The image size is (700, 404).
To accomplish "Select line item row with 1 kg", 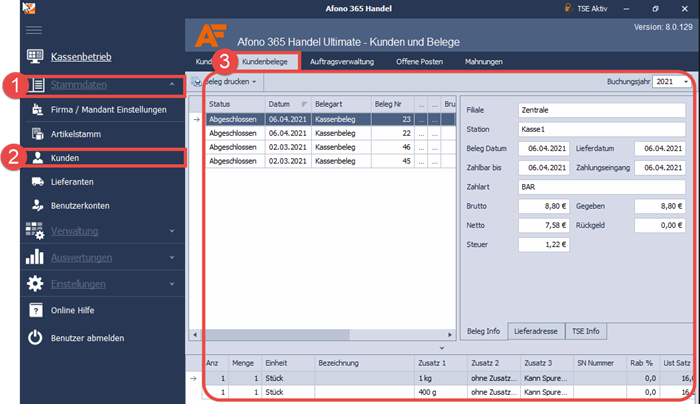I will [448, 378].
